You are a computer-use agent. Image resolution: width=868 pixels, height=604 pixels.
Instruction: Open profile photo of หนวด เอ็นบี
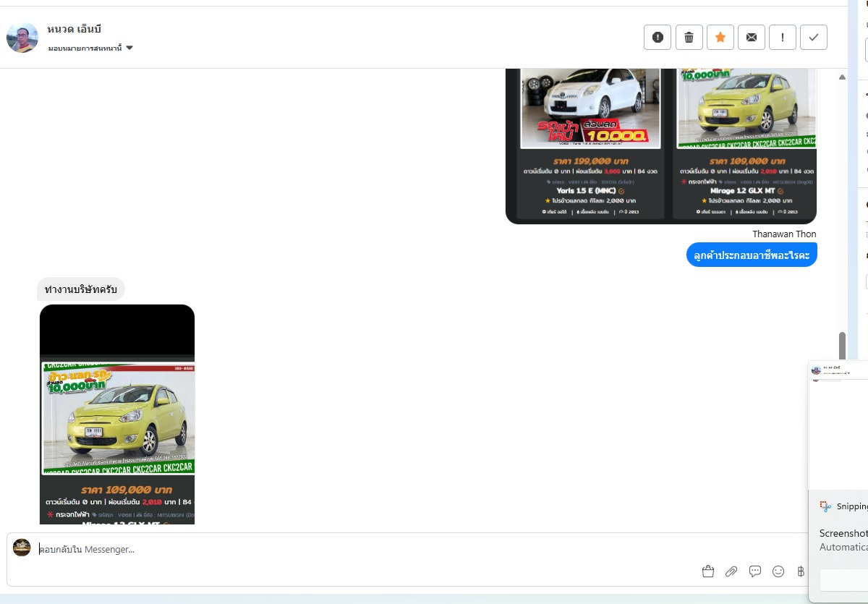(x=22, y=37)
